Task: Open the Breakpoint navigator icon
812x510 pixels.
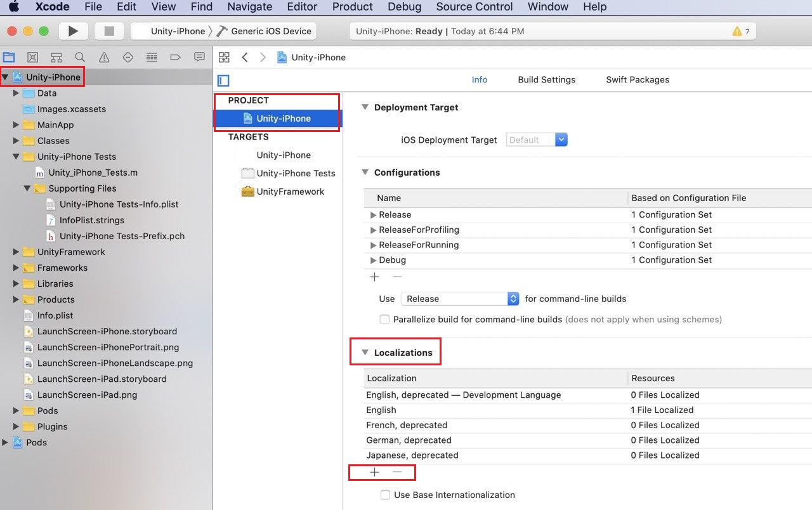Action: click(176, 57)
